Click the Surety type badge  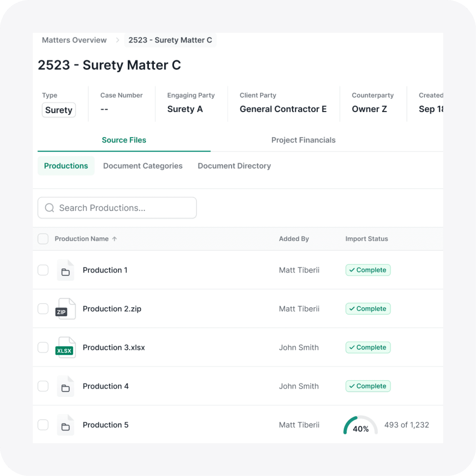59,110
